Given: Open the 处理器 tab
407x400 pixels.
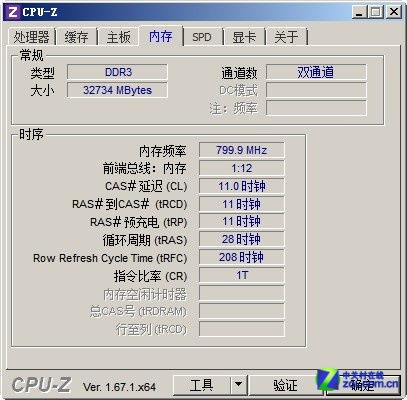Looking at the screenshot, I should (31, 37).
